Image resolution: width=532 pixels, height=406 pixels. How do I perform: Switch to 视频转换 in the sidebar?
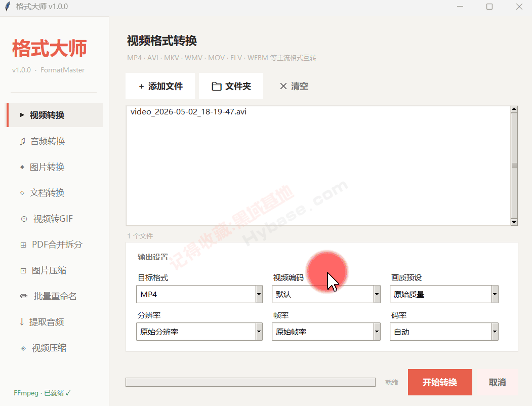point(55,115)
